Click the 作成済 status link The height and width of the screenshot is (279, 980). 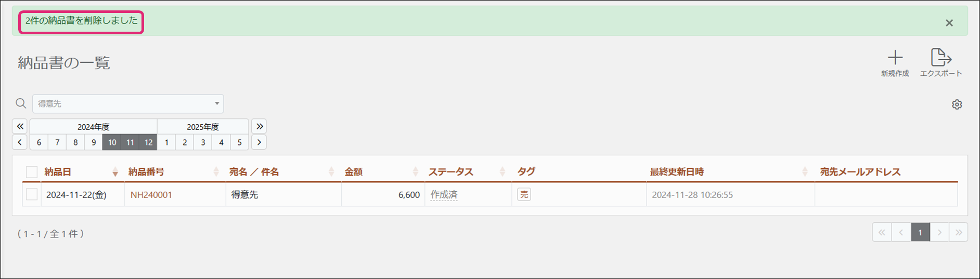click(x=444, y=195)
